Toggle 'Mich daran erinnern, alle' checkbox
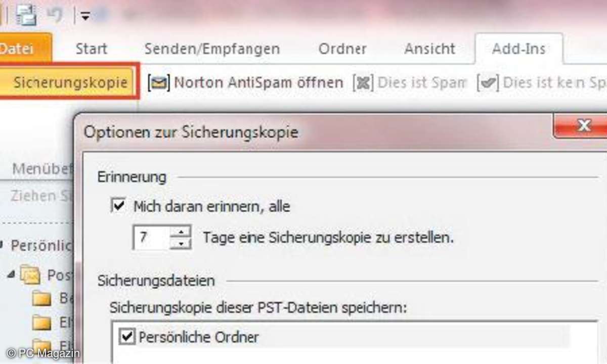 [x=118, y=206]
